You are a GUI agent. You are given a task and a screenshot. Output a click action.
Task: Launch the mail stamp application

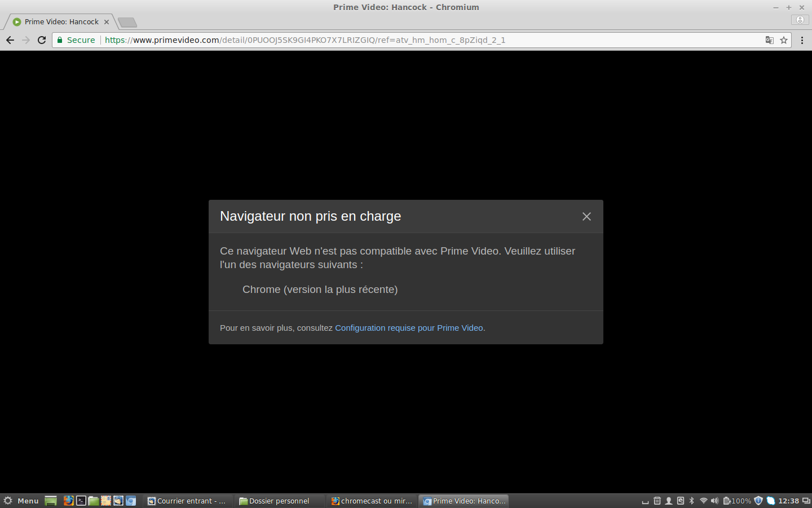[x=106, y=501]
